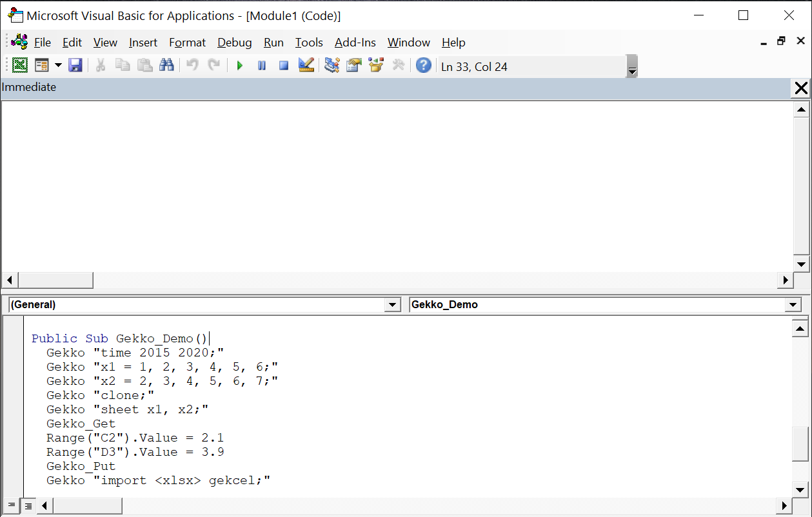Screen dimensions: 812x517
Task: Open the Object Browser icon
Action: click(x=376, y=65)
